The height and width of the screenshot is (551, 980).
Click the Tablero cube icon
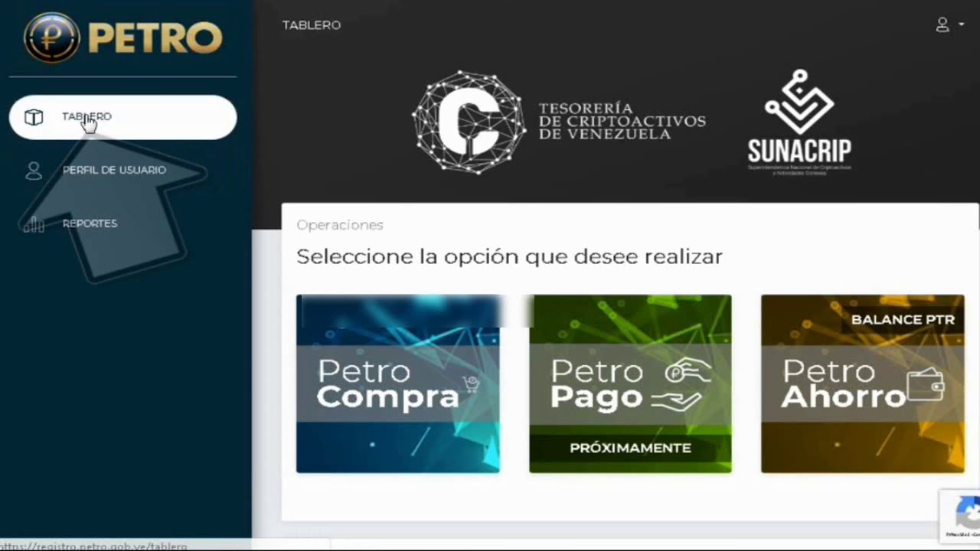point(34,117)
